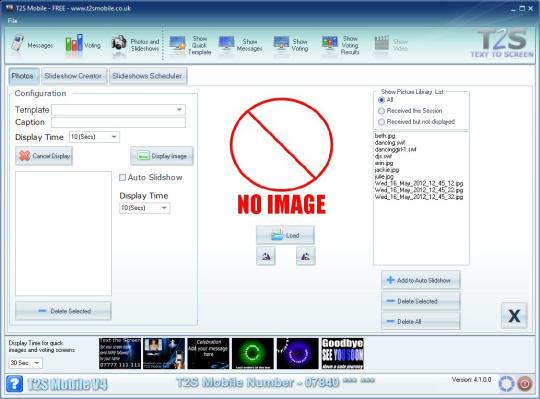Image resolution: width=540 pixels, height=399 pixels.
Task: Click Delete Selected under slideshow list
Action: coord(63,311)
